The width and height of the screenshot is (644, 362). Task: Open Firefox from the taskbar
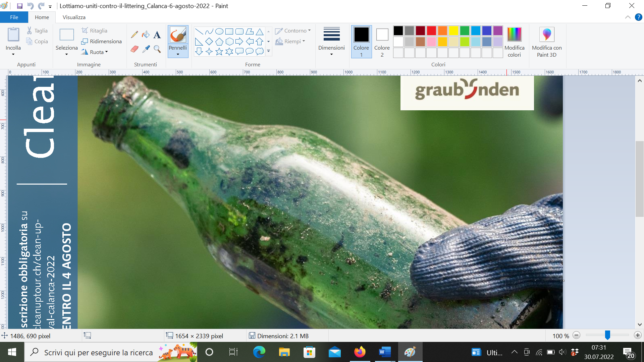click(360, 352)
